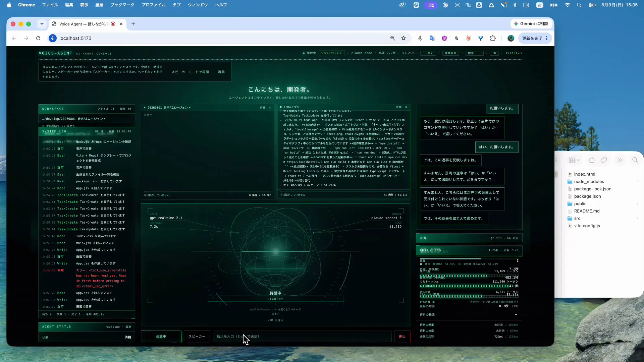Image resolution: width=644 pixels, height=362 pixels.
Task: Close the 20260801 音声AIエージェント panel
Action: 270,108
